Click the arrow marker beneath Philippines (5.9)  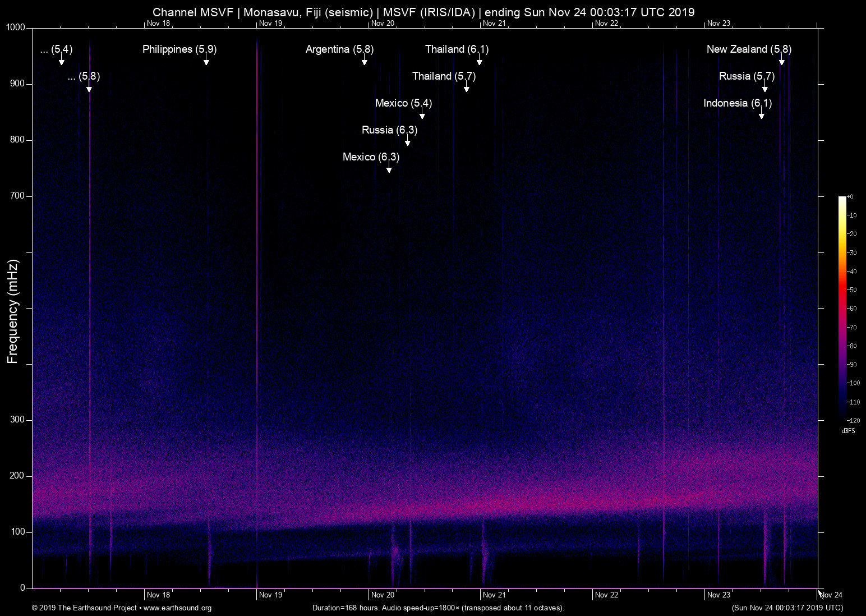(x=206, y=61)
